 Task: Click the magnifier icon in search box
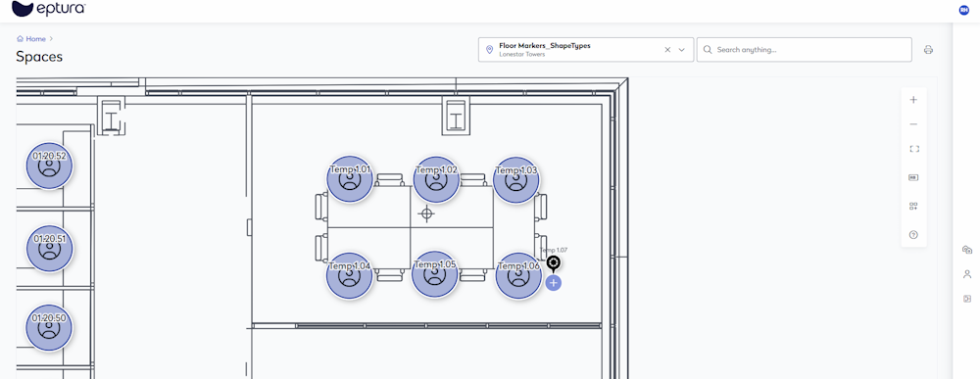tap(709, 50)
